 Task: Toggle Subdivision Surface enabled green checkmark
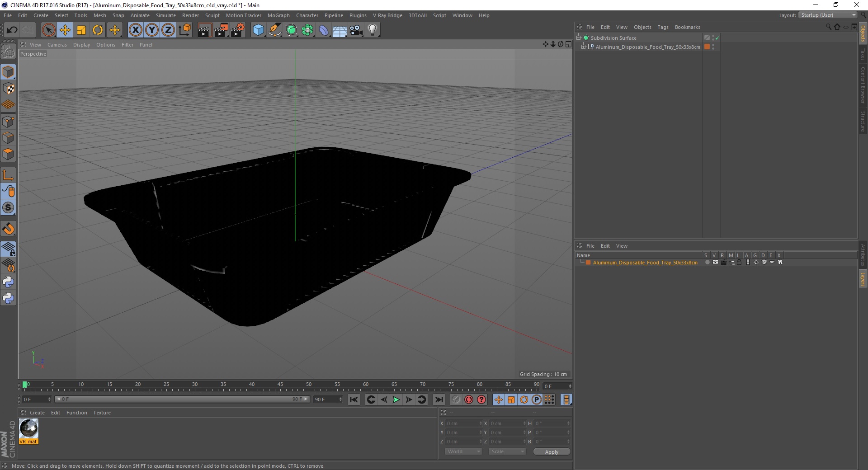[x=717, y=38]
